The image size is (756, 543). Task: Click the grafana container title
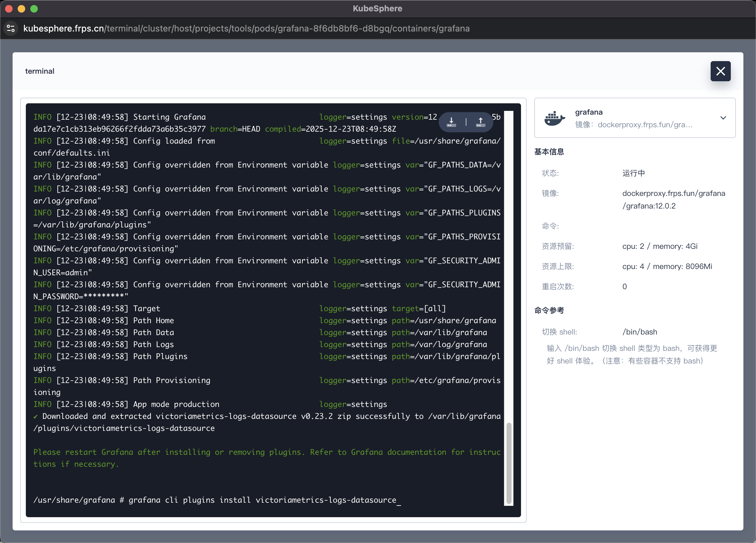pyautogui.click(x=589, y=112)
